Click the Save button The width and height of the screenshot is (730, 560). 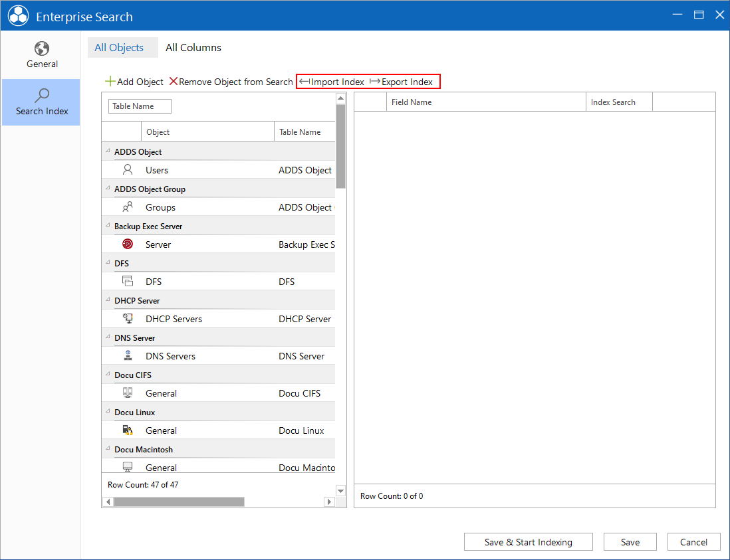pos(630,542)
